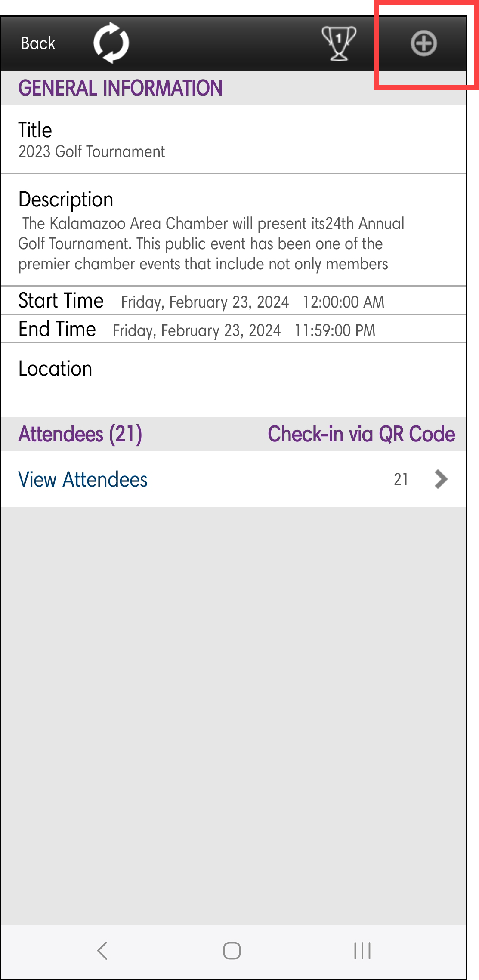Image resolution: width=479 pixels, height=980 pixels.
Task: Expand View Attendees with the chevron arrow
Action: coord(441,479)
